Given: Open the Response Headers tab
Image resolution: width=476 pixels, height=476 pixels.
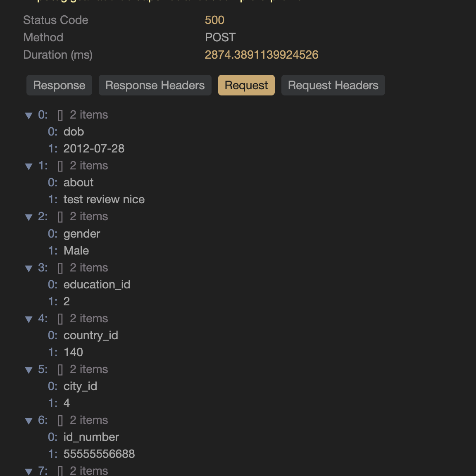Looking at the screenshot, I should point(155,85).
